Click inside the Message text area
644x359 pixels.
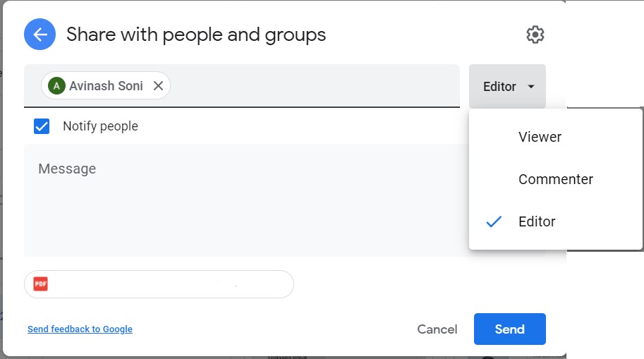pyautogui.click(x=240, y=205)
